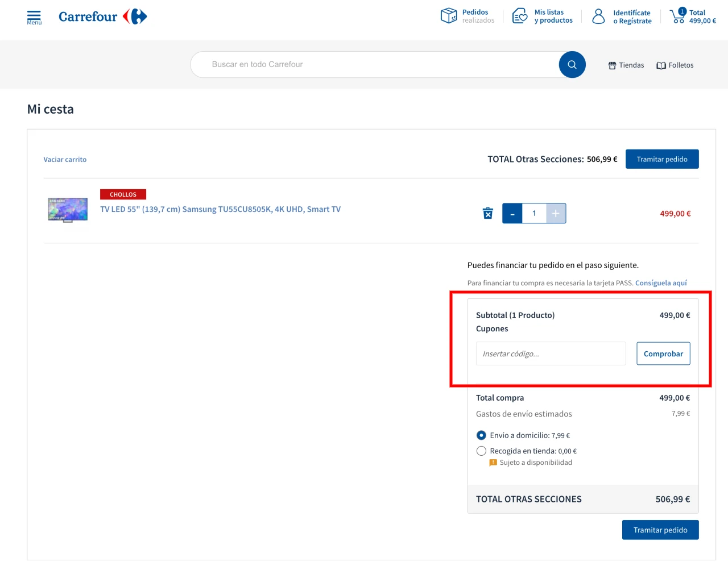The height and width of the screenshot is (566, 728).
Task: Open the navigation Menú
Action: [x=34, y=16]
